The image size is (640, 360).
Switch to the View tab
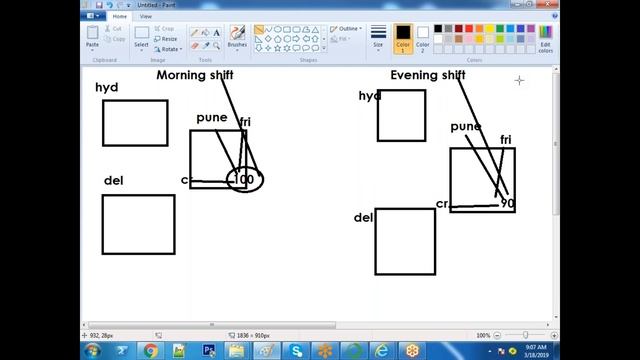point(146,16)
